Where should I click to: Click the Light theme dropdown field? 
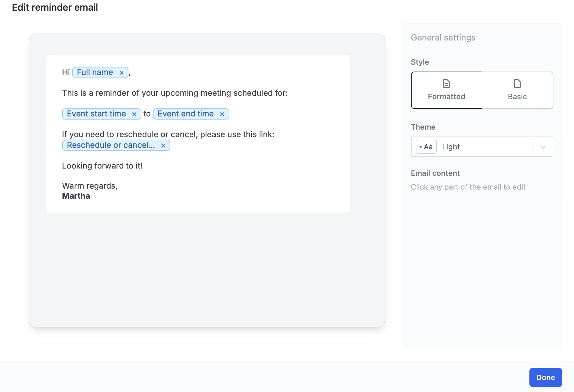[x=451, y=147]
